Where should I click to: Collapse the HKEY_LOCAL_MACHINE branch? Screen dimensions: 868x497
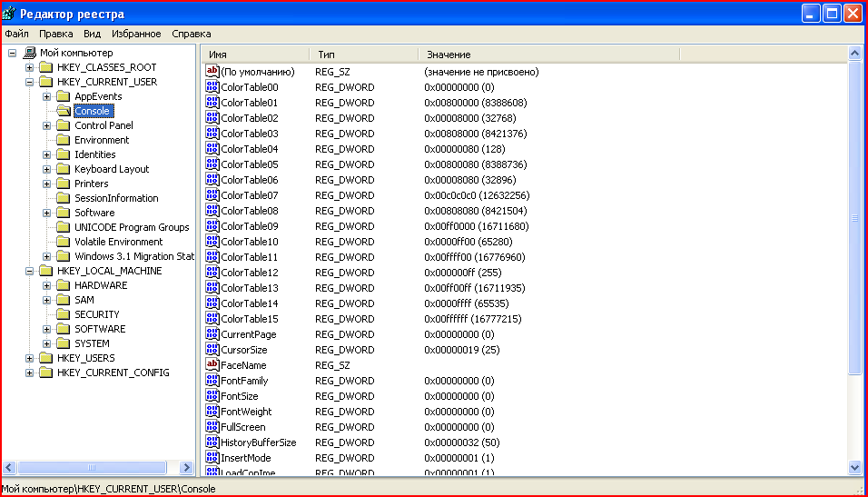(29, 271)
